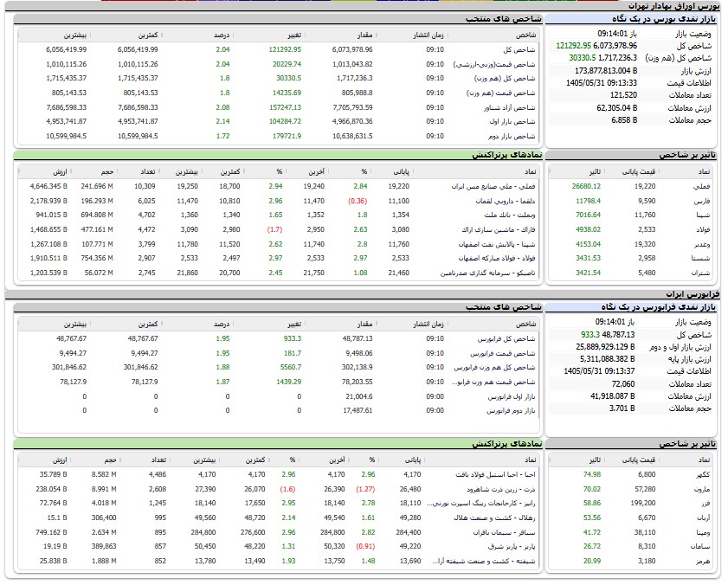Select the 749.162 B value cell
Image resolution: width=728 pixels, height=585 pixels.
pyautogui.click(x=51, y=532)
